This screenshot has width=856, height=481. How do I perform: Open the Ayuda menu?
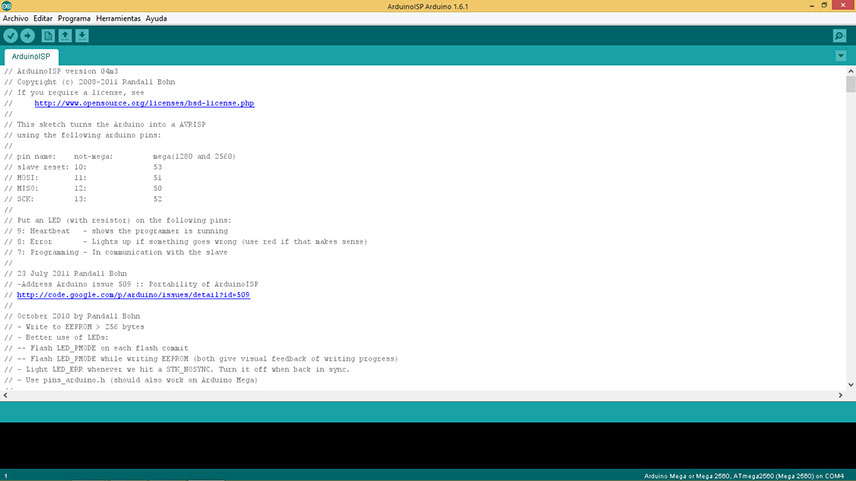tap(156, 19)
